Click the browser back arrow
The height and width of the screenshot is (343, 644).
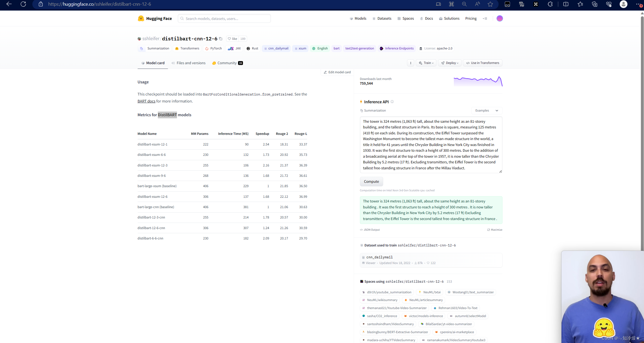tap(9, 4)
